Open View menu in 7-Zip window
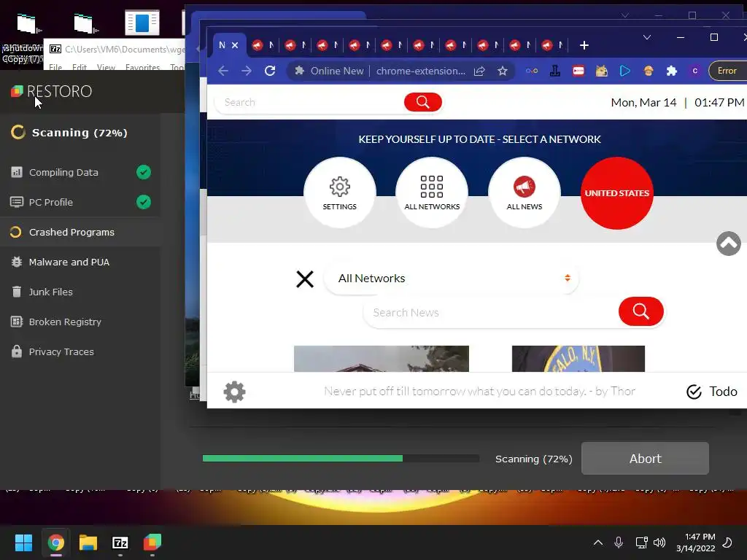This screenshot has height=560, width=747. [x=106, y=67]
